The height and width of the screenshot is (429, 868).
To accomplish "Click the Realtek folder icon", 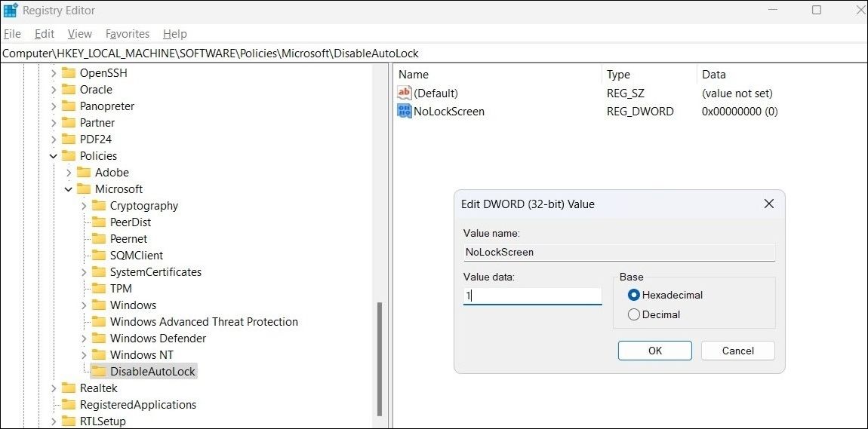I will pos(68,388).
